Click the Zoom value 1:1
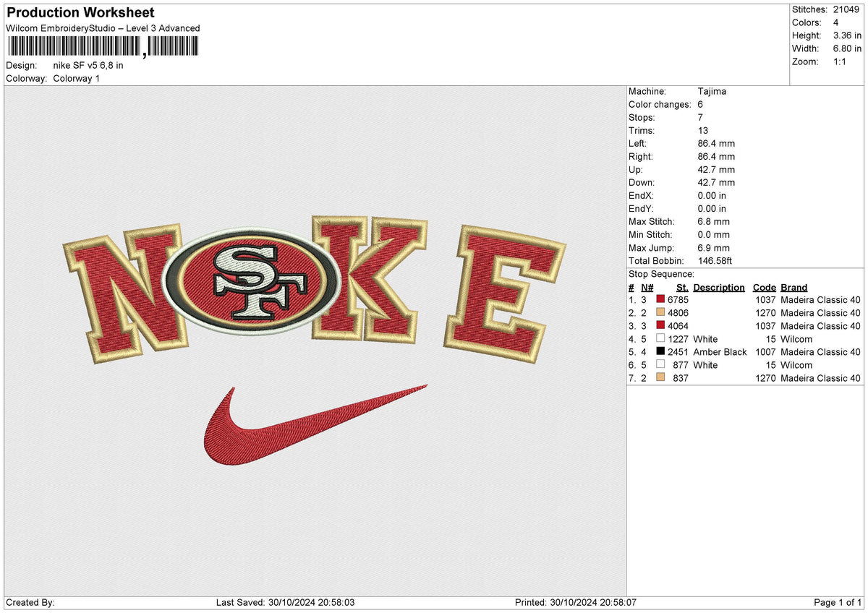This screenshot has width=868, height=613. (841, 61)
